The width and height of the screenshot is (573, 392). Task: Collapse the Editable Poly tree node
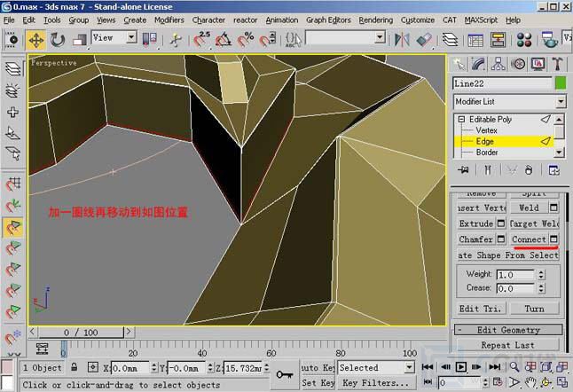pyautogui.click(x=461, y=119)
